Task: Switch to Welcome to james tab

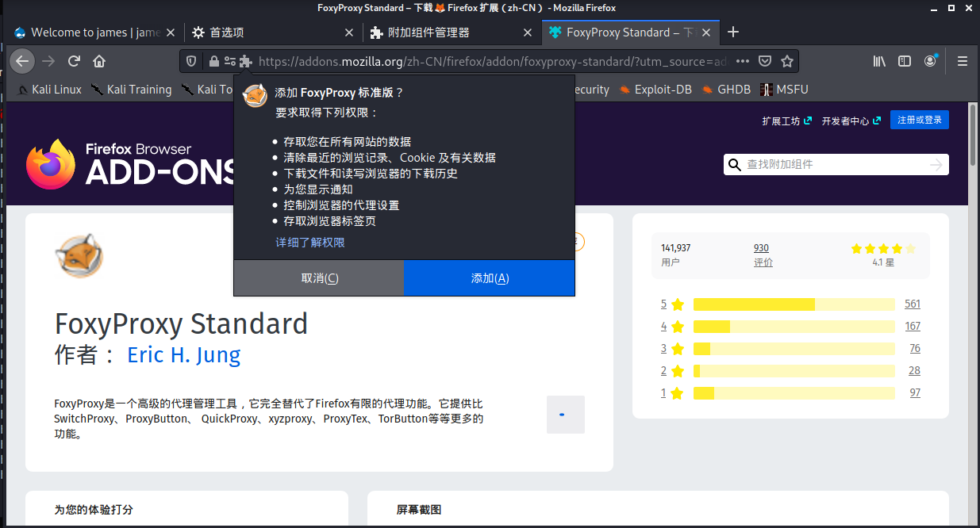Action: [95, 33]
